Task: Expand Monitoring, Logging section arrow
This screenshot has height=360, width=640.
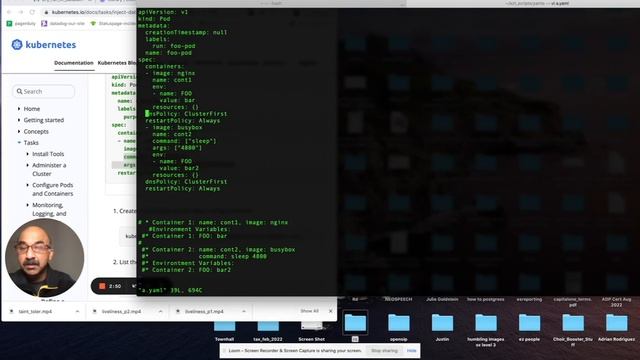Action: (28, 205)
